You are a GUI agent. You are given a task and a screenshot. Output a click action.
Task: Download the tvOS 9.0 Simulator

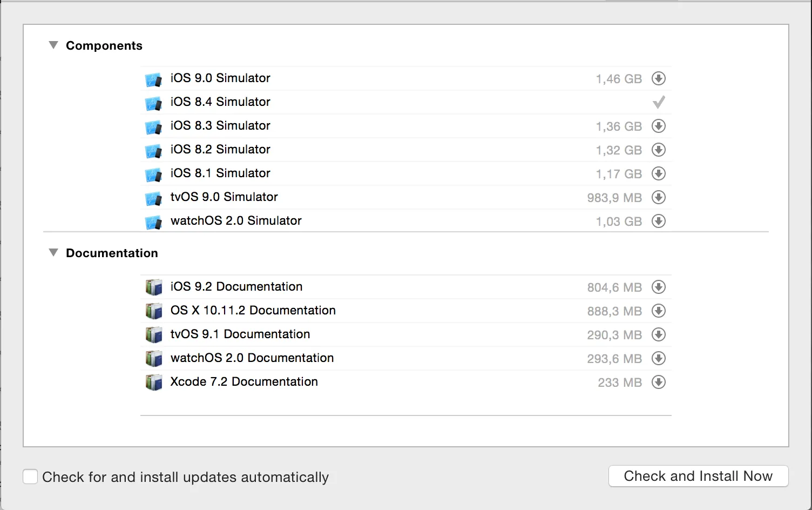click(658, 197)
